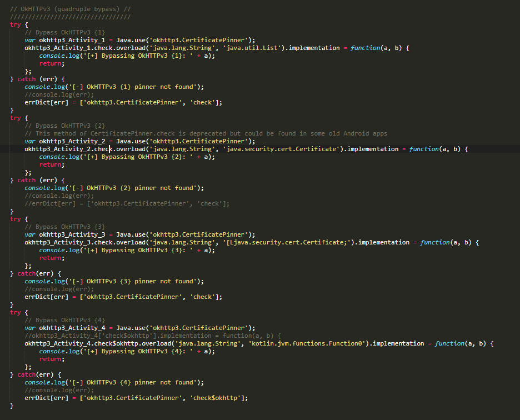Viewport: 520px width, 420px height.
Task: Click the "// Bypass OkHTTPv3 {3}" comment
Action: coord(64,227)
